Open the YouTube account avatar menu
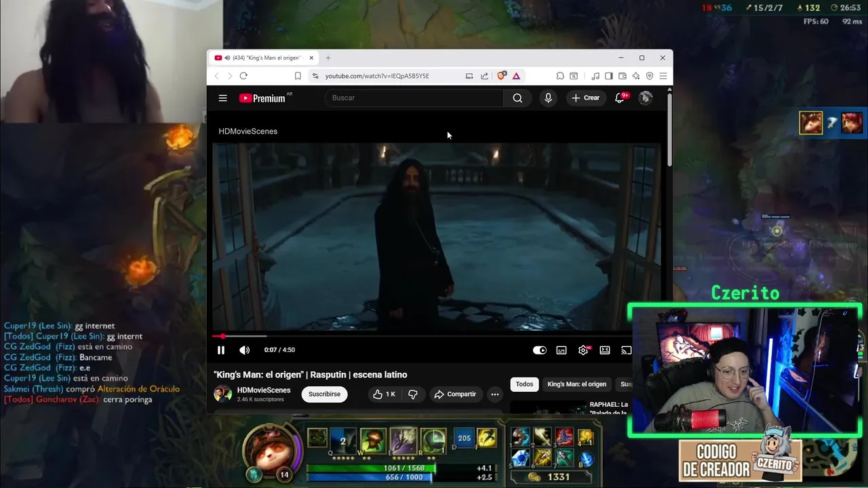 click(x=646, y=98)
